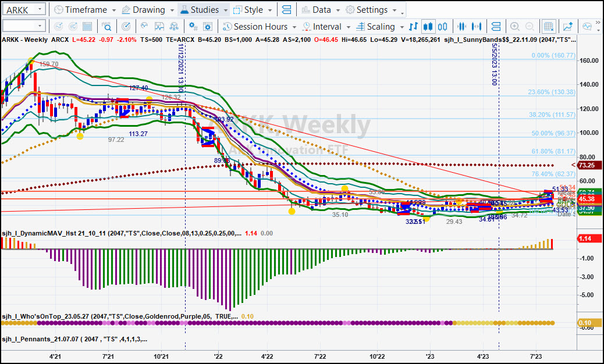Expand the Drawing dropdown arrow

[172, 10]
